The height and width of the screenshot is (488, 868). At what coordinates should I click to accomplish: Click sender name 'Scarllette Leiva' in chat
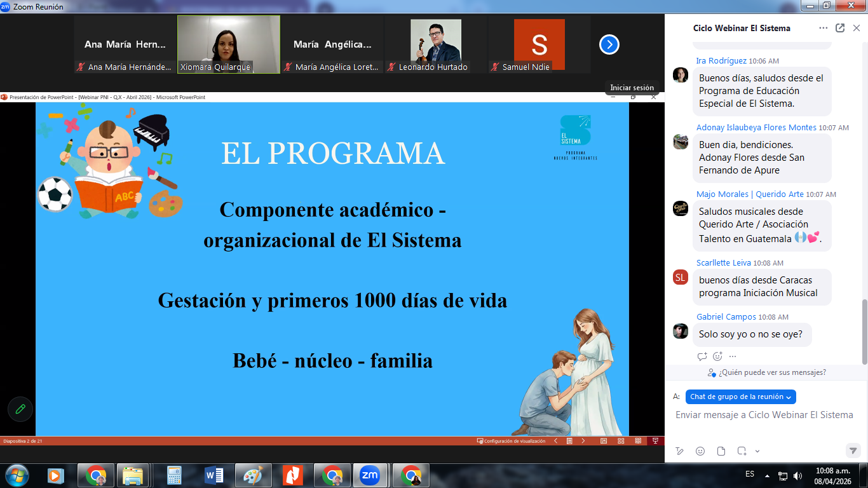(724, 263)
